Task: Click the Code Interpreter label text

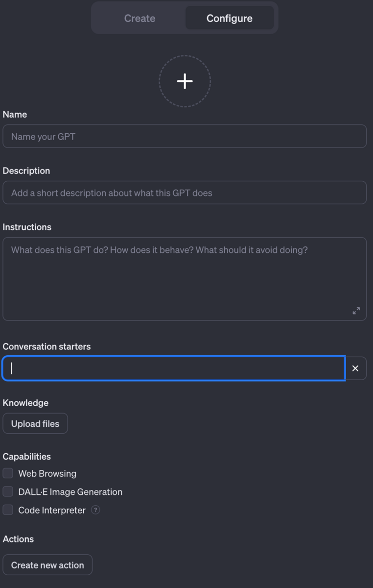Action: pyautogui.click(x=52, y=510)
